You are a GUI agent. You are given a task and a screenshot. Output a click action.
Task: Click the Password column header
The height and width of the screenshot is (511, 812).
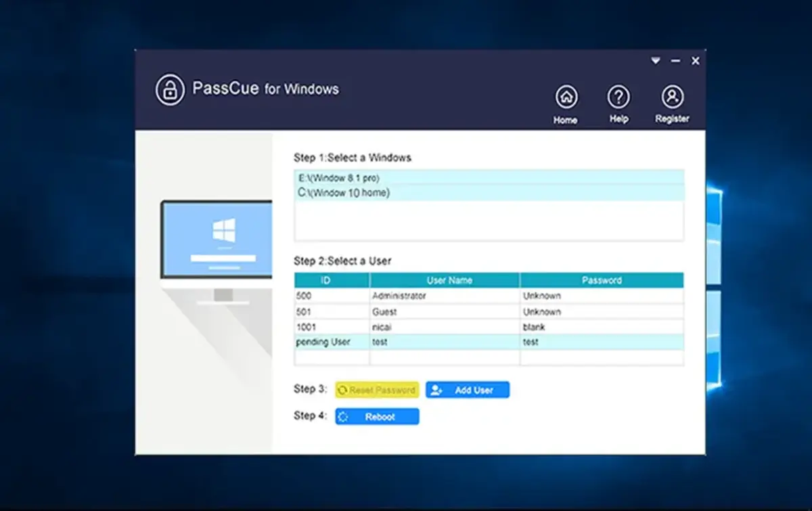[602, 280]
